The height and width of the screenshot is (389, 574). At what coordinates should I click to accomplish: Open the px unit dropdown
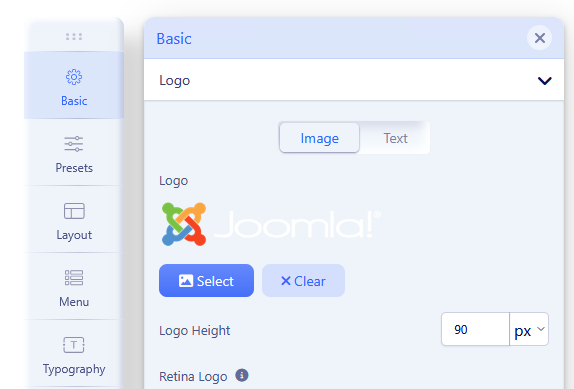click(529, 329)
